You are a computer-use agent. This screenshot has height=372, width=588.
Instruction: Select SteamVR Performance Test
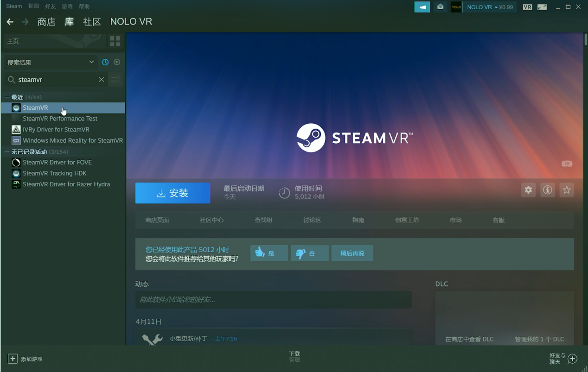pos(60,119)
